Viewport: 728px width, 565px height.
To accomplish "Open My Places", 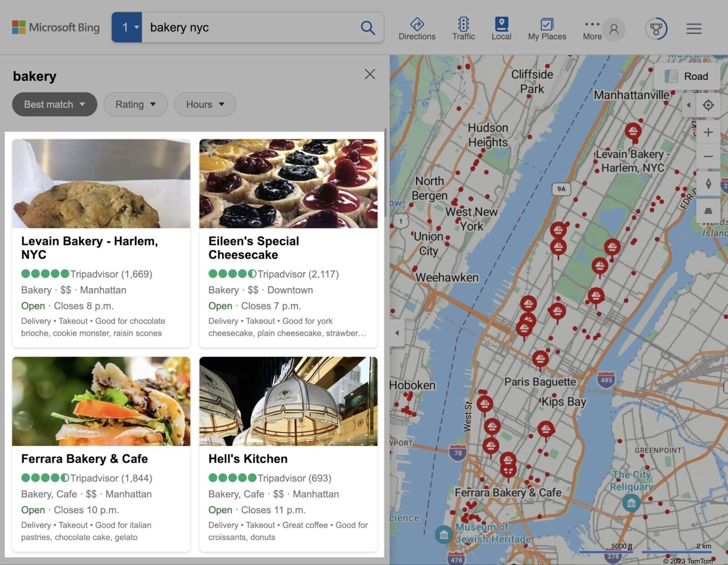I will tap(546, 28).
